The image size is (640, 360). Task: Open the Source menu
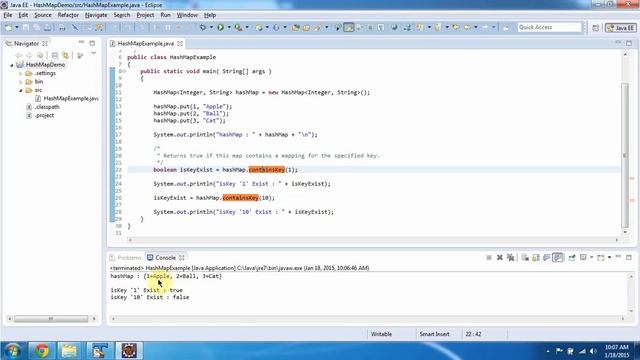pyautogui.click(x=43, y=15)
